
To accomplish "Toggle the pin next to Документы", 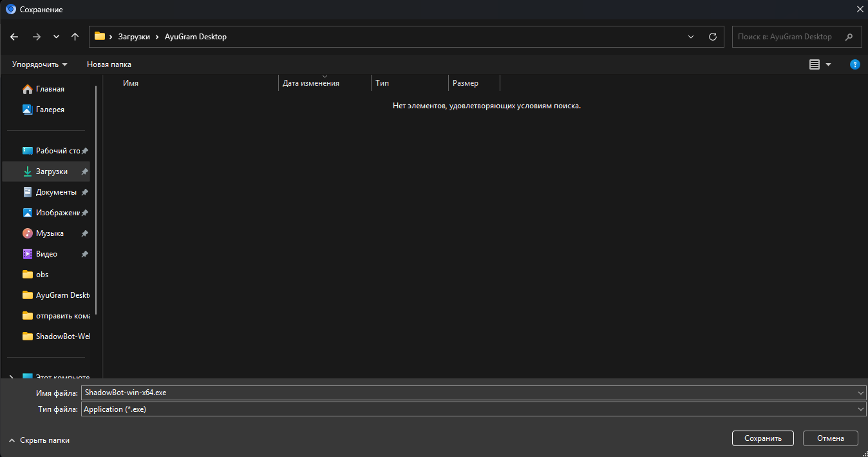I will [x=84, y=193].
